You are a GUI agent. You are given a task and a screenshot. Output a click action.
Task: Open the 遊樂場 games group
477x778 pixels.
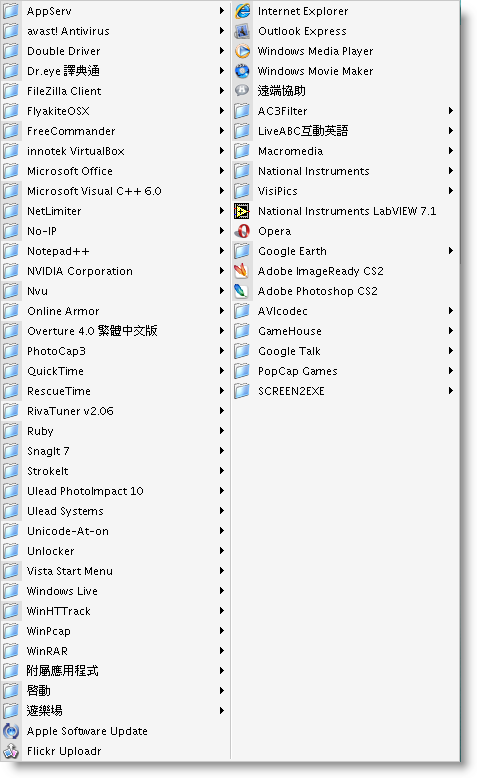tap(115, 711)
